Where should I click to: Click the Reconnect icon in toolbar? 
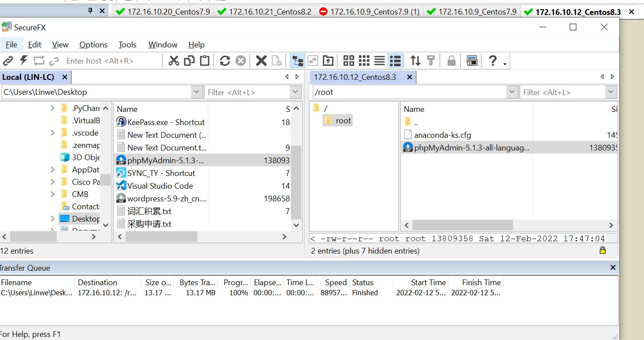pos(39,61)
